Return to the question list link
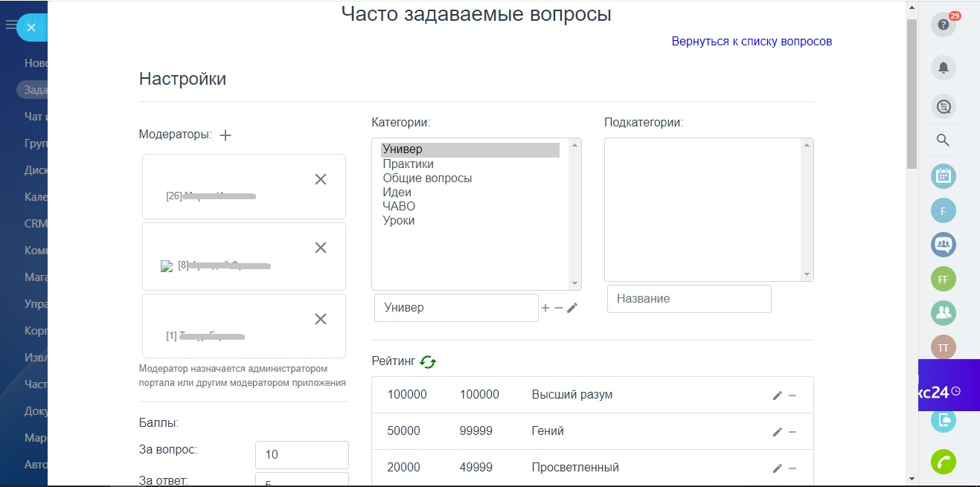This screenshot has width=980, height=487. pyautogui.click(x=752, y=42)
